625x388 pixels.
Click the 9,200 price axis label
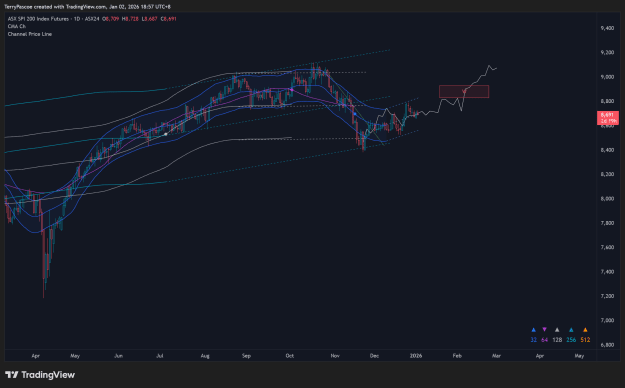pyautogui.click(x=607, y=52)
